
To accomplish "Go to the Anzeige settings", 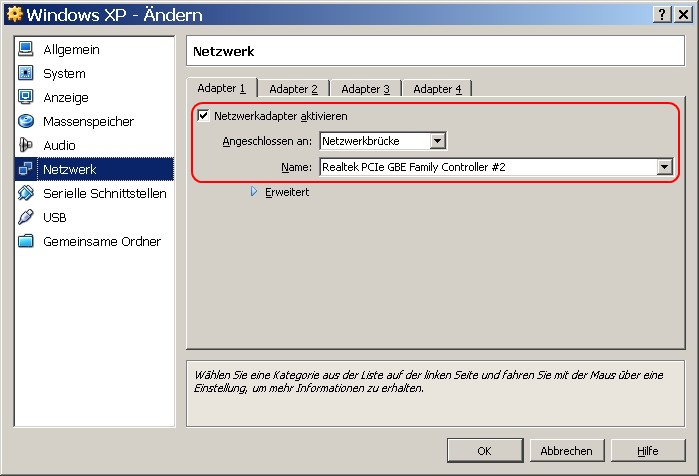I will tap(66, 98).
